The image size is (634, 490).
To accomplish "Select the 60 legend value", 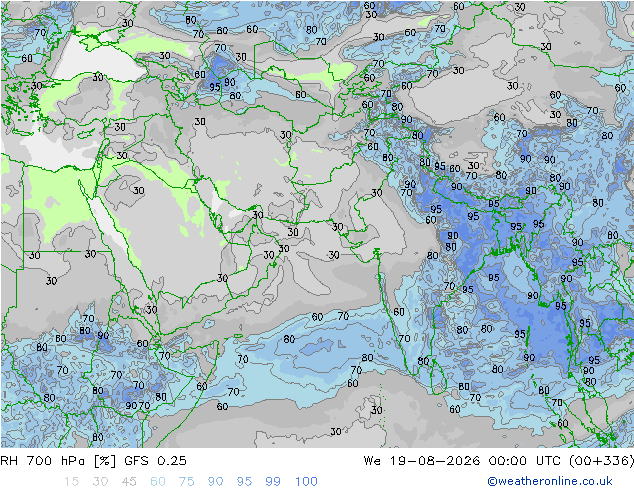I will 158,481.
